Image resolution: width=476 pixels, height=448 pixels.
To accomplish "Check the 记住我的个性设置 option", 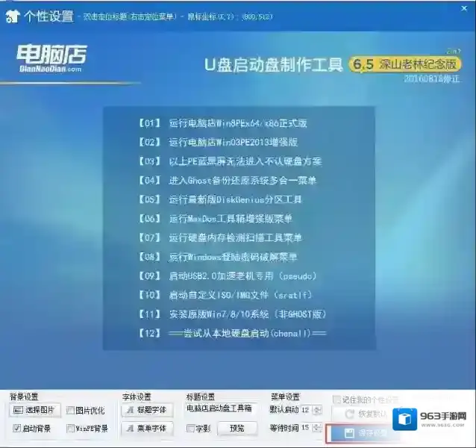I will (337, 399).
